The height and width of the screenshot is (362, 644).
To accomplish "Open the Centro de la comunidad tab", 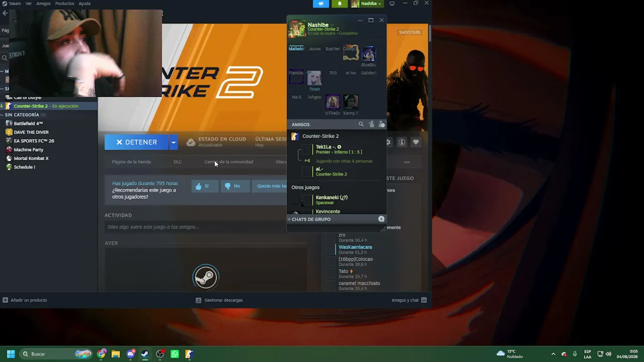I will [228, 162].
